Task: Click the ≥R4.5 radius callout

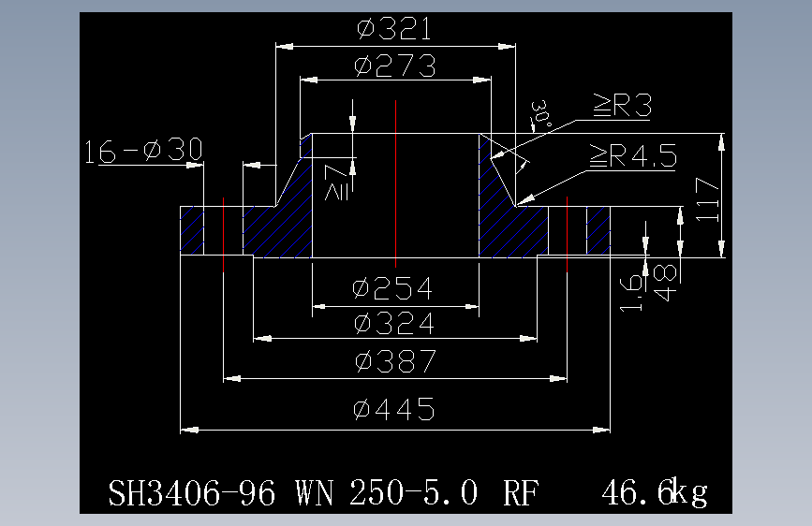Action: 633,155
